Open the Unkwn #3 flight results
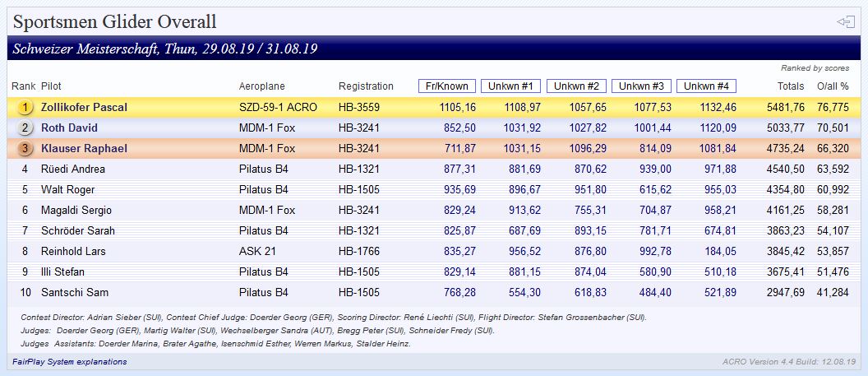 click(x=641, y=86)
